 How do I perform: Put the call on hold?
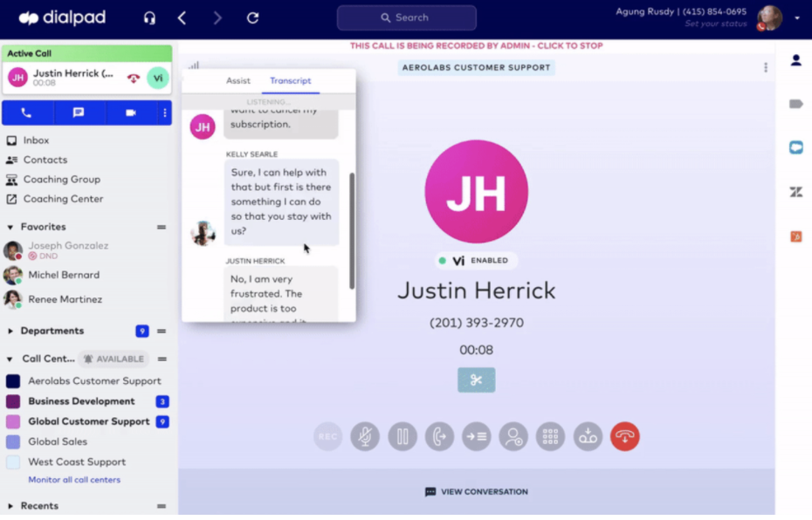tap(403, 437)
